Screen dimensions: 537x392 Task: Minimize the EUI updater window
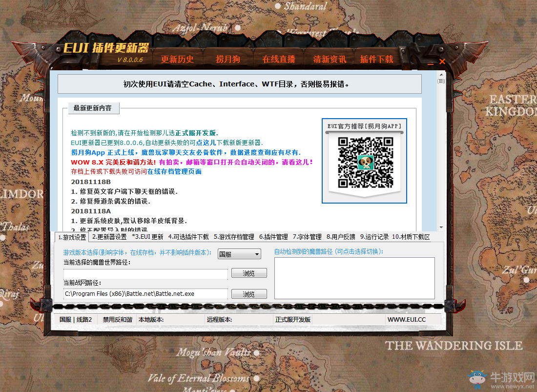click(x=431, y=63)
